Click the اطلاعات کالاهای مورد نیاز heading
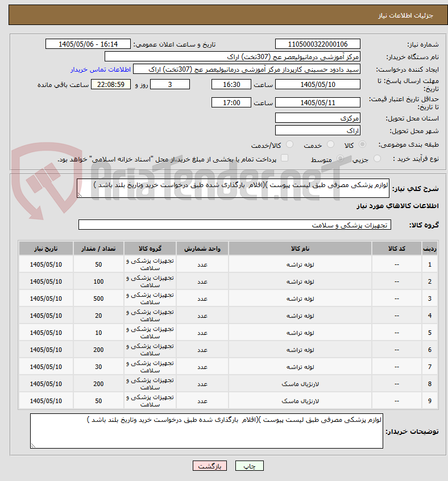The height and width of the screenshot is (481, 448). coord(397,205)
